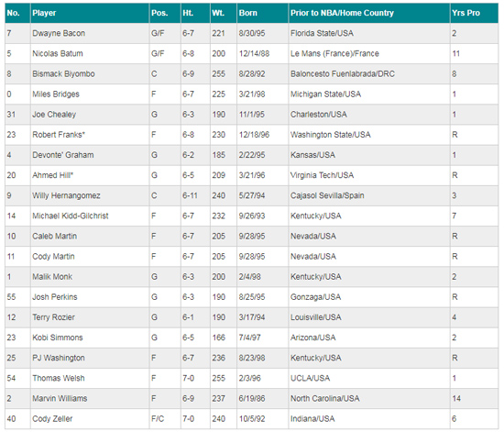
Task: Click on PJ Washington
Action: click(59, 358)
